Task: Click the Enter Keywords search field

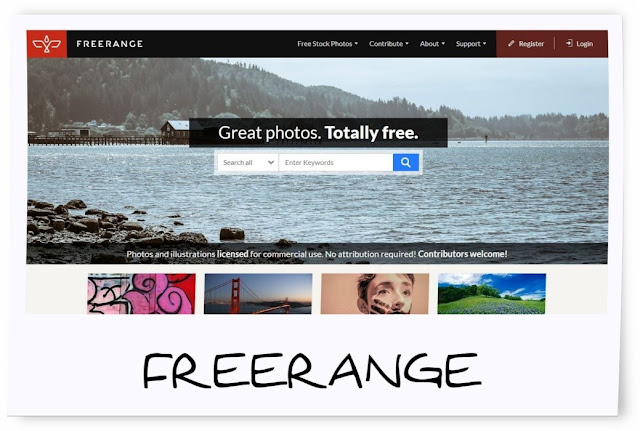Action: (x=336, y=162)
